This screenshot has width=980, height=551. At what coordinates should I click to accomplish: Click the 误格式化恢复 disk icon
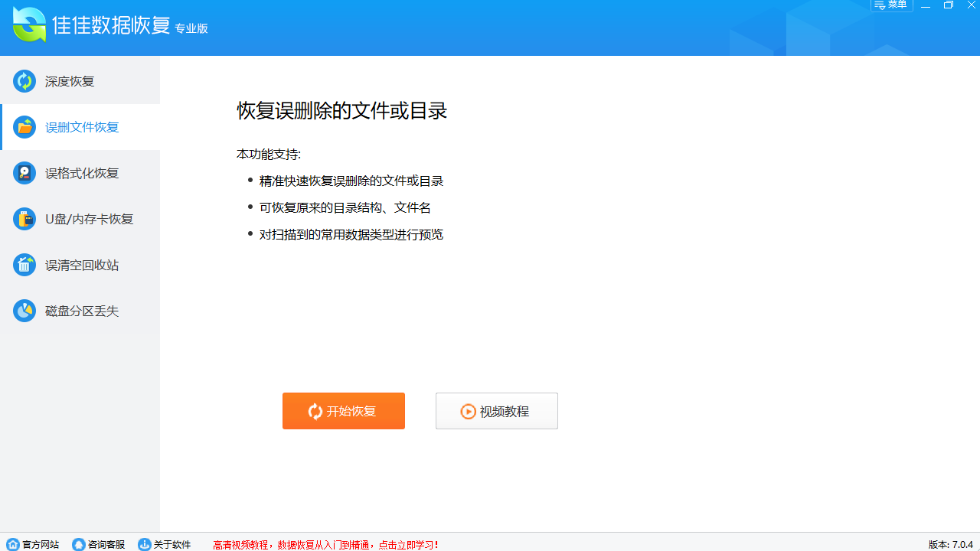(24, 173)
